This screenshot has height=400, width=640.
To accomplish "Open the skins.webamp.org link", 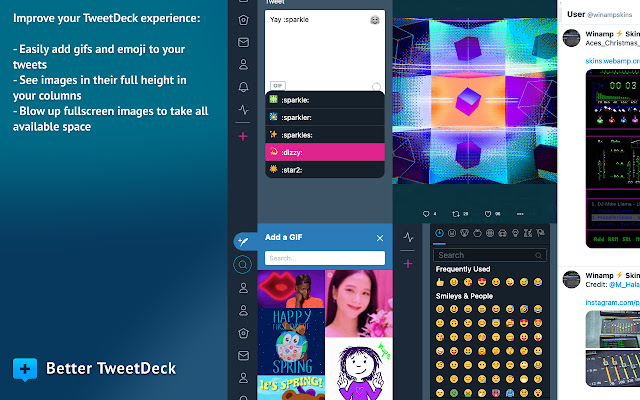I will tap(612, 61).
